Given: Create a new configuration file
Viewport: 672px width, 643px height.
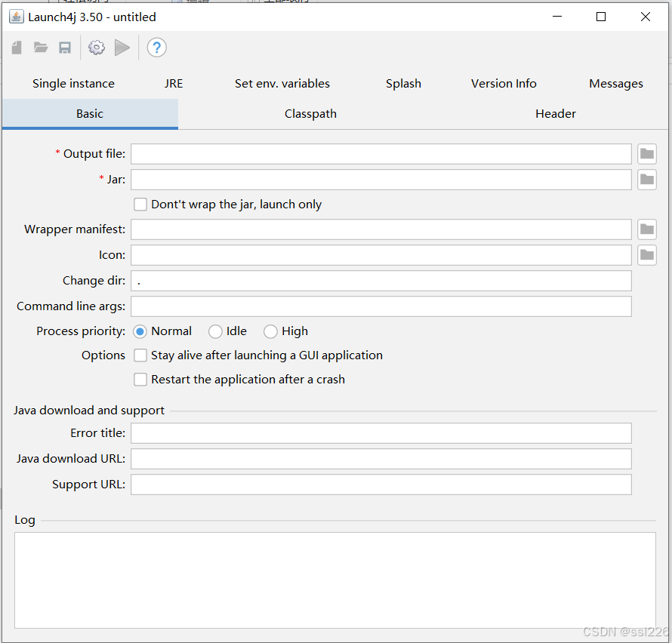Looking at the screenshot, I should click(x=17, y=48).
